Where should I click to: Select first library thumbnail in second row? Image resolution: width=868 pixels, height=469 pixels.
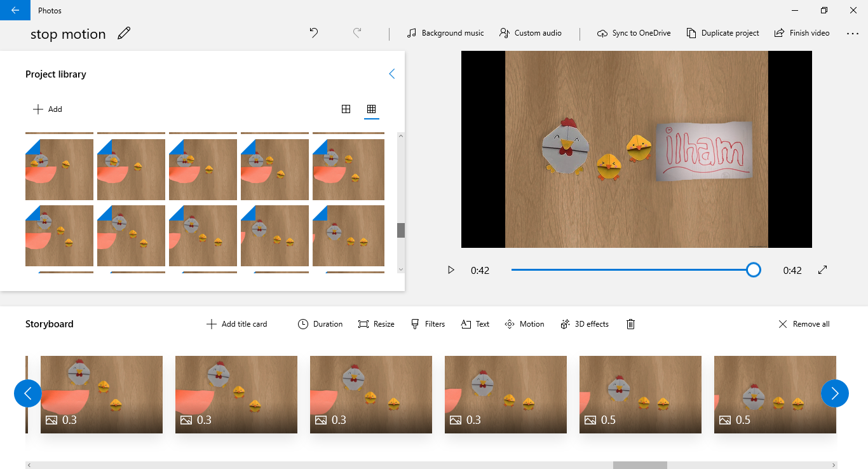pyautogui.click(x=59, y=236)
